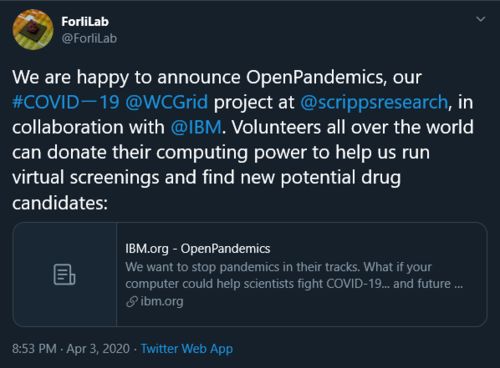The image size is (500, 368).
Task: Click the ForliLab profile avatar
Action: tap(33, 30)
